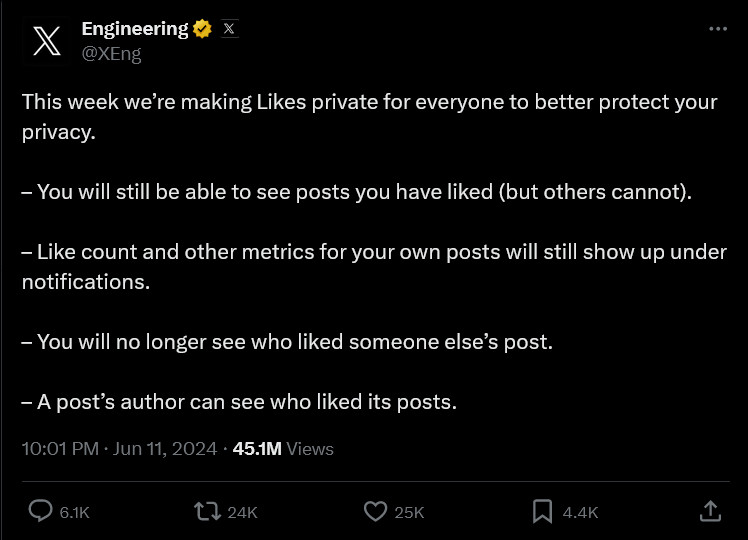Click the 6.1K replies count
748x540 pixels.
75,512
